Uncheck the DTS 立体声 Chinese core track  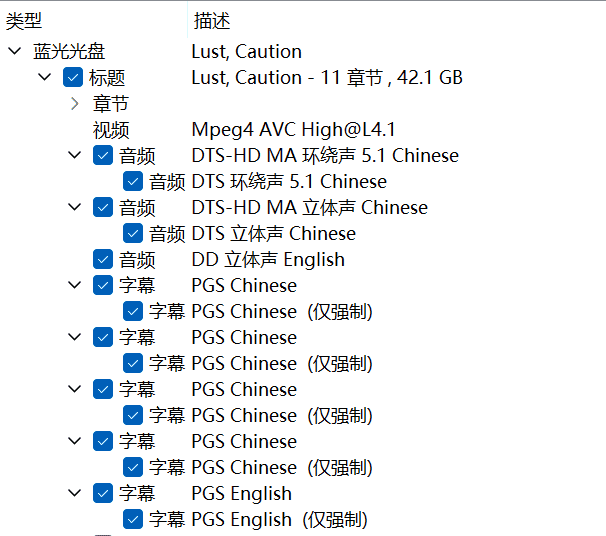133,233
